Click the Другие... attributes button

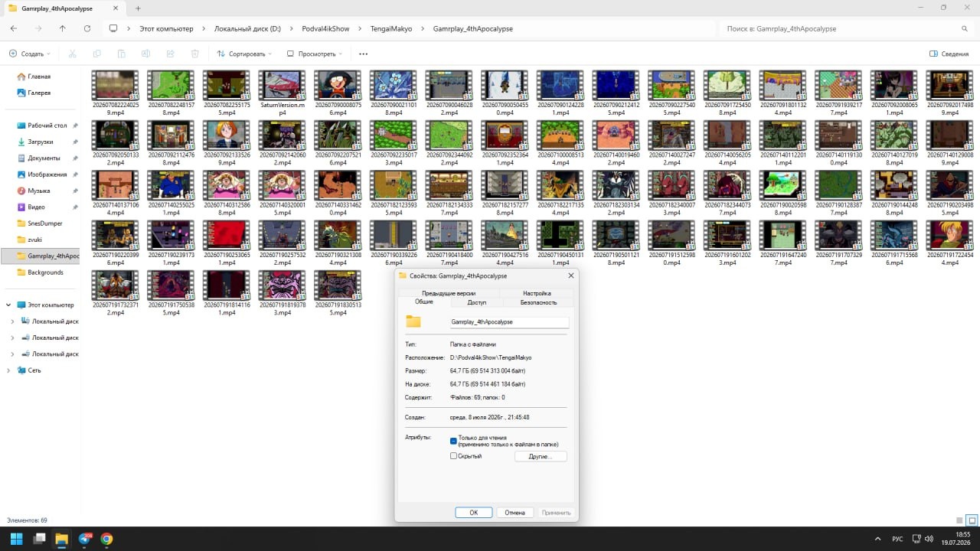click(x=541, y=456)
